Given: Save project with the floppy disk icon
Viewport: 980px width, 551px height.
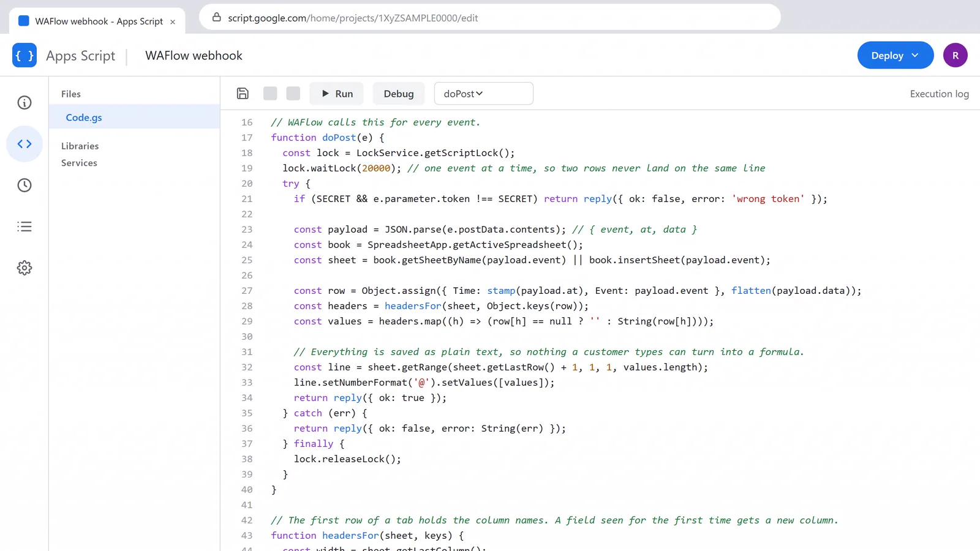Looking at the screenshot, I should [x=243, y=94].
